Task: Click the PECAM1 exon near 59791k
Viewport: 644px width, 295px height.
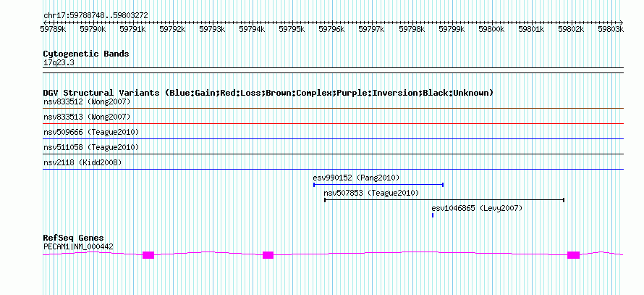Action: click(148, 255)
